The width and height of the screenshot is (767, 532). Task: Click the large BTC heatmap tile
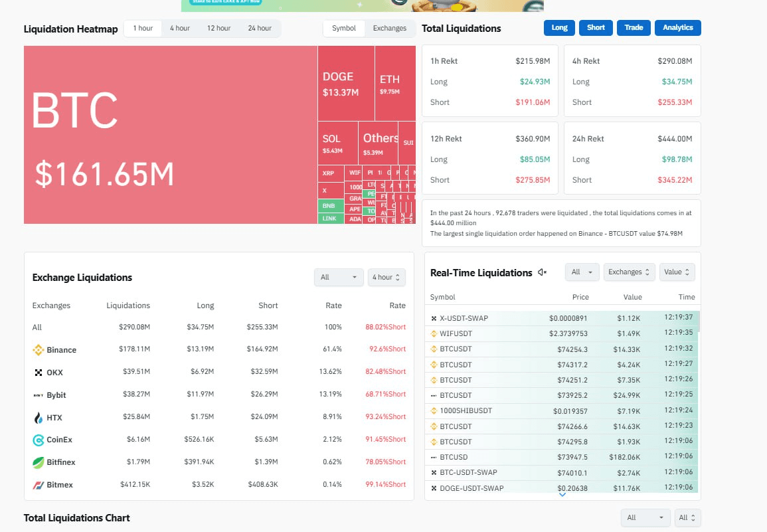[x=170, y=135]
